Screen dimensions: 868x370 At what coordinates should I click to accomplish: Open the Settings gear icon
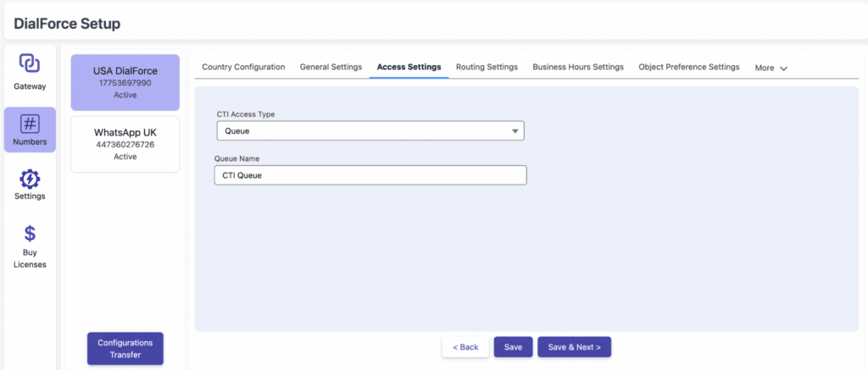(30, 179)
